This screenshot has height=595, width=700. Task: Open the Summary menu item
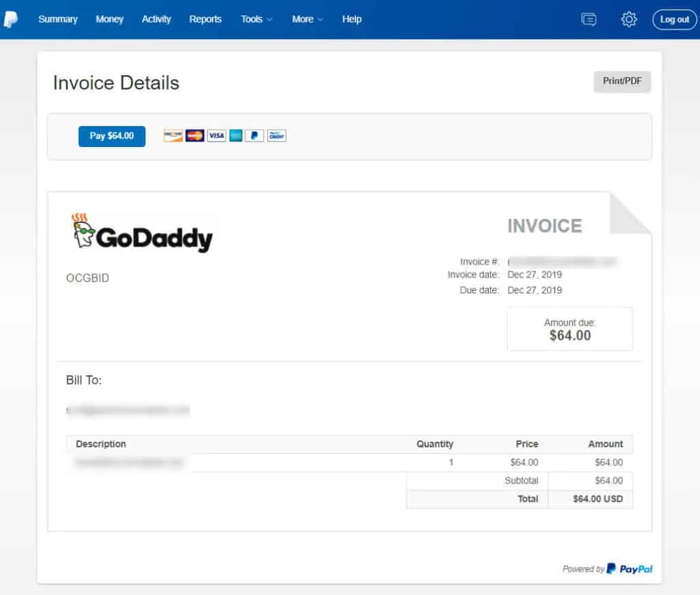57,19
